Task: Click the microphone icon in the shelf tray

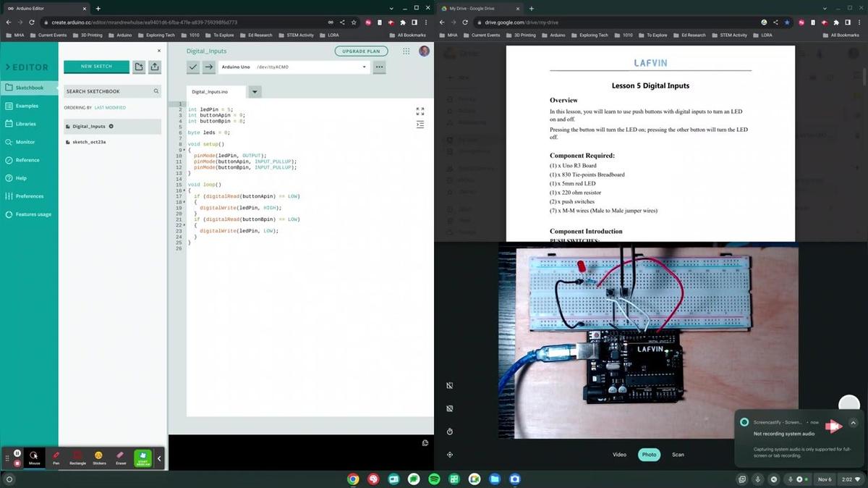Action: tap(758, 479)
